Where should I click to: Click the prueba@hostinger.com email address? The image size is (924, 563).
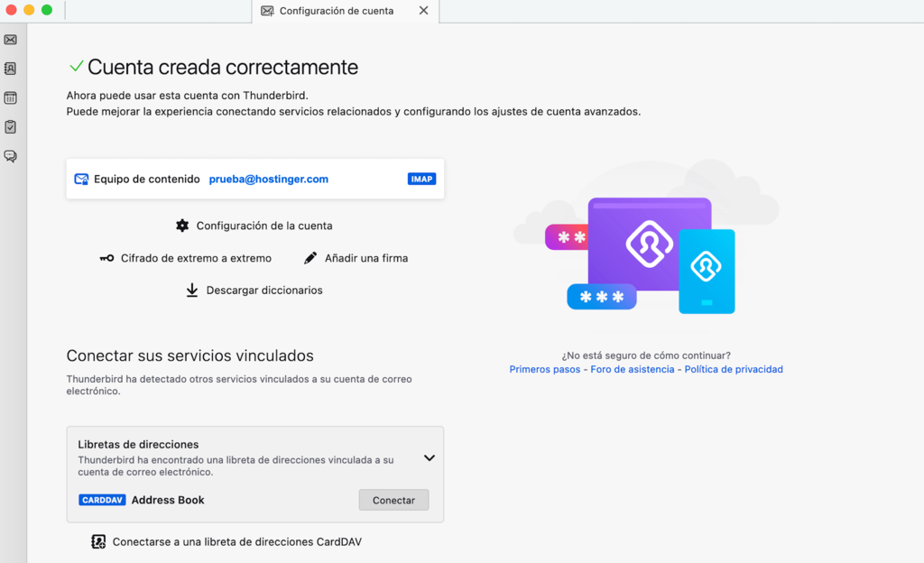pos(269,179)
